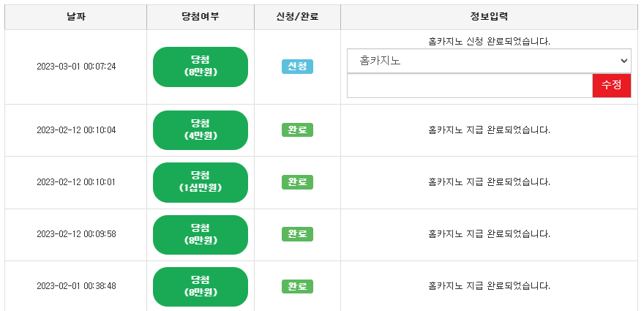This screenshot has width=644, height=311.
Task: Click the 당첨 (1십만원) green badge
Action: click(201, 182)
